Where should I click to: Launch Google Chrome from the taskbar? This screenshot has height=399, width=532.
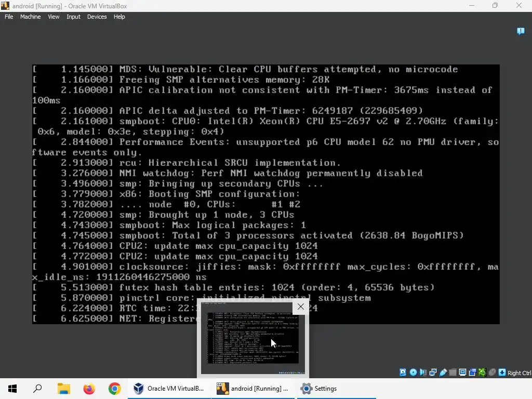[115, 389]
